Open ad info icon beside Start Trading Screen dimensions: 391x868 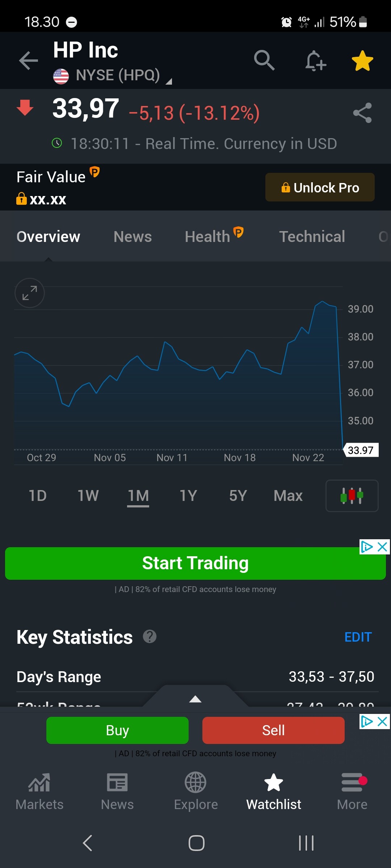(367, 547)
